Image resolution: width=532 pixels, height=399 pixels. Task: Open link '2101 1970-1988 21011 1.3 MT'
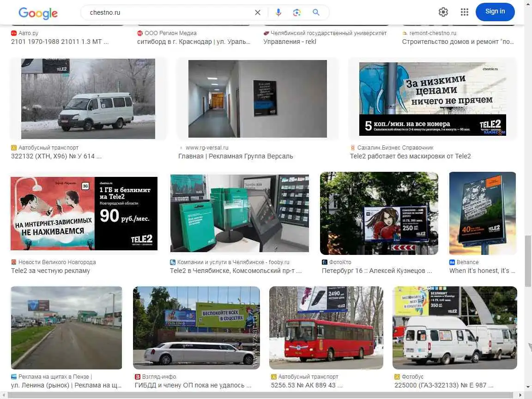[x=60, y=42]
